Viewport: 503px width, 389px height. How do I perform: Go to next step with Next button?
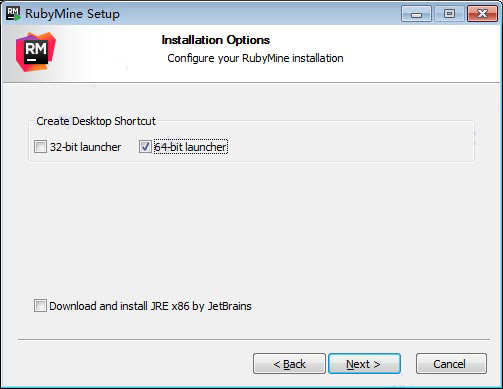point(364,364)
